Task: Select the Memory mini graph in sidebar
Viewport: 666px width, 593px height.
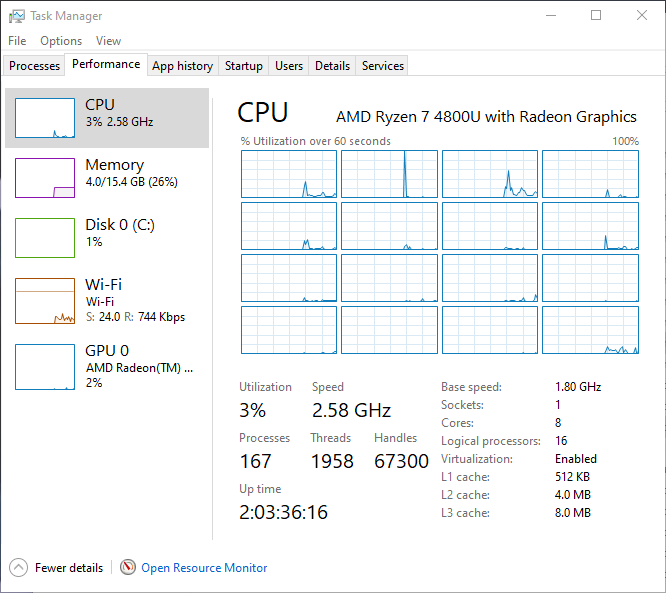Action: [x=45, y=178]
